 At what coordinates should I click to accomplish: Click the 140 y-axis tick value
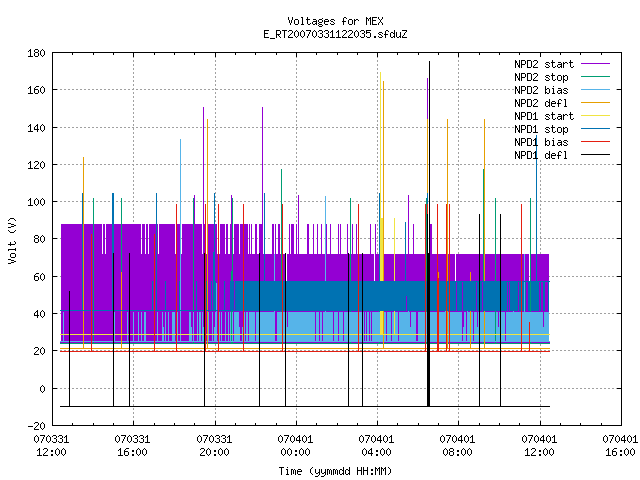(x=36, y=128)
